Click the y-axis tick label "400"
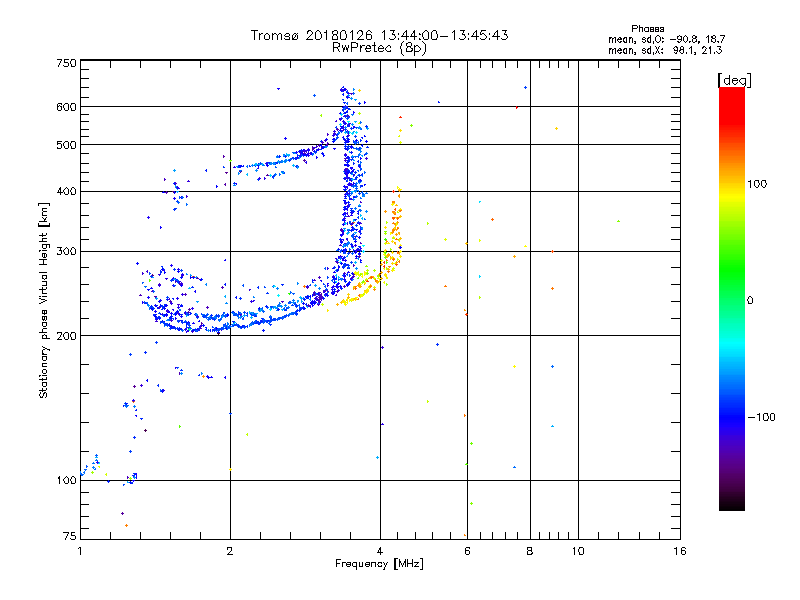 66,192
